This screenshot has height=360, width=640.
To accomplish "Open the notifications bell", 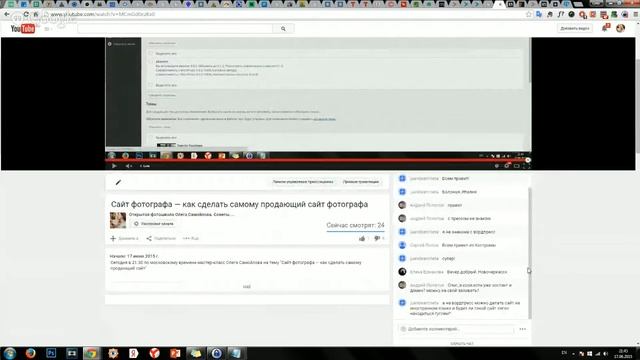I will [605, 28].
